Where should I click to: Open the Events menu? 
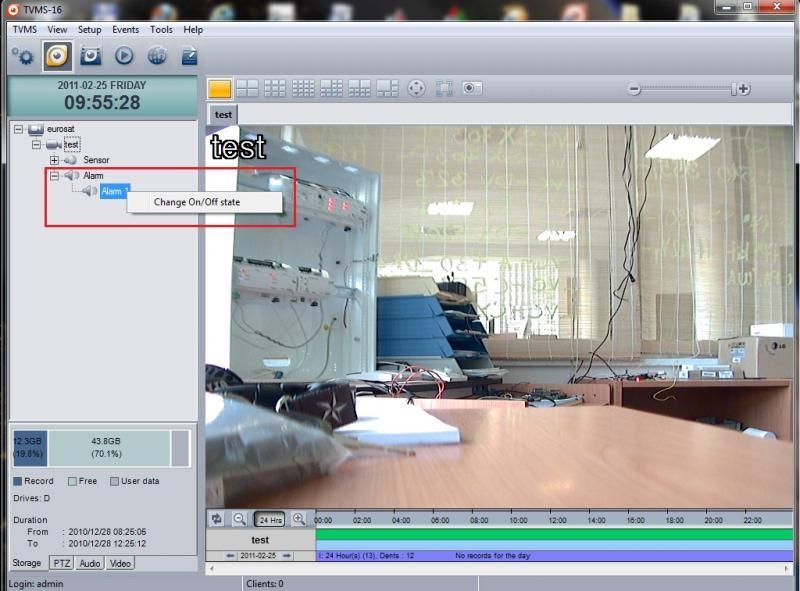(125, 30)
